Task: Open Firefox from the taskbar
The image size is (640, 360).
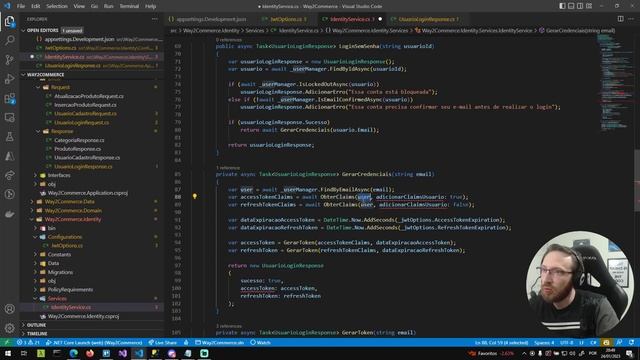Action: click(90, 353)
